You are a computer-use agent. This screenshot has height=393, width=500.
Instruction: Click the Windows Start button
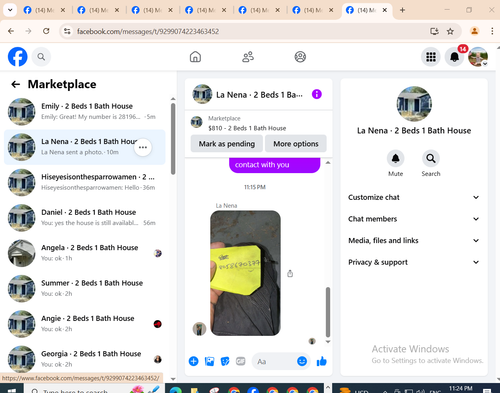coord(12,389)
